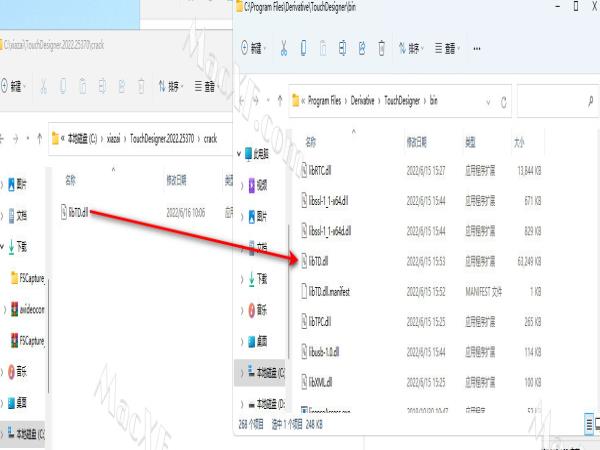
Task: Select libTD.dll in the crack folder window
Action: coord(78,212)
